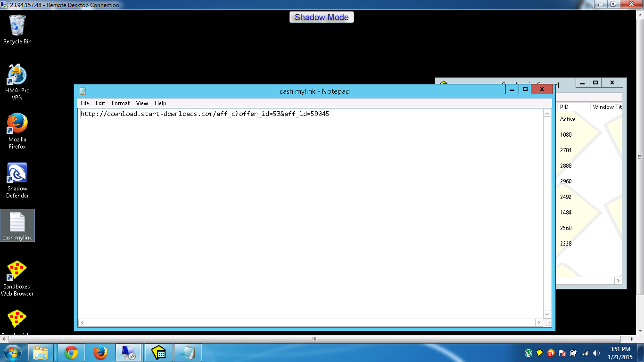
Task: Click the Notepad vertical scroll down arrow
Action: [547, 314]
